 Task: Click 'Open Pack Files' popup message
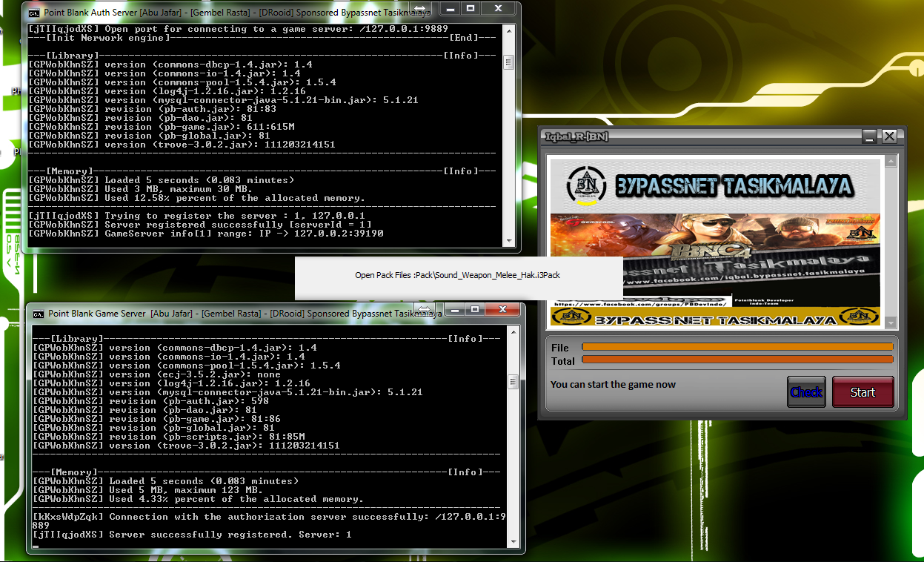pyautogui.click(x=458, y=275)
